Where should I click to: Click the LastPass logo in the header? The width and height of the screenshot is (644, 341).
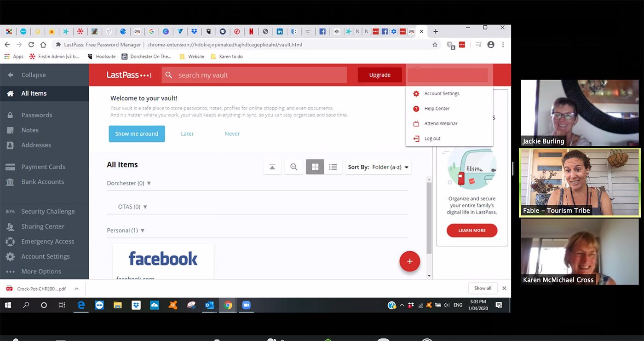pyautogui.click(x=129, y=75)
